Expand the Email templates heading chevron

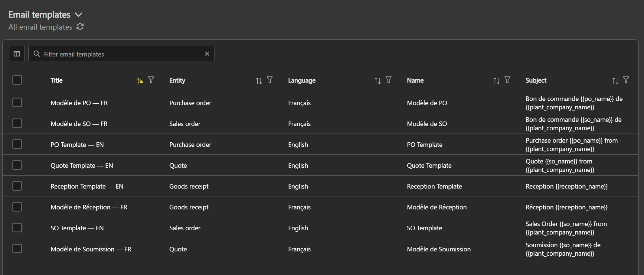coord(78,15)
